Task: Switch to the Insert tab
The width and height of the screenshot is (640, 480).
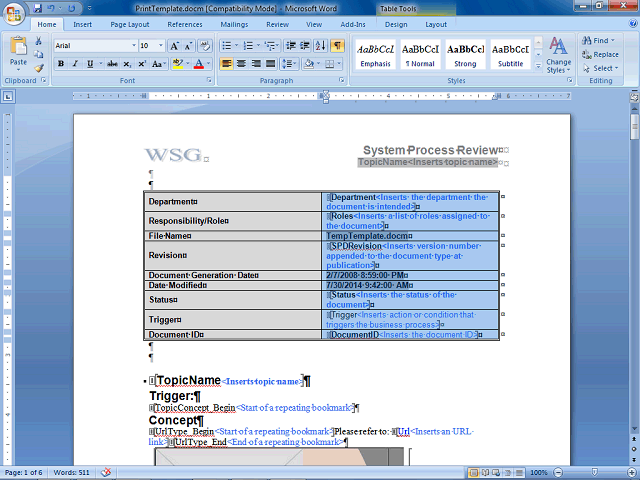Action: tap(82, 24)
